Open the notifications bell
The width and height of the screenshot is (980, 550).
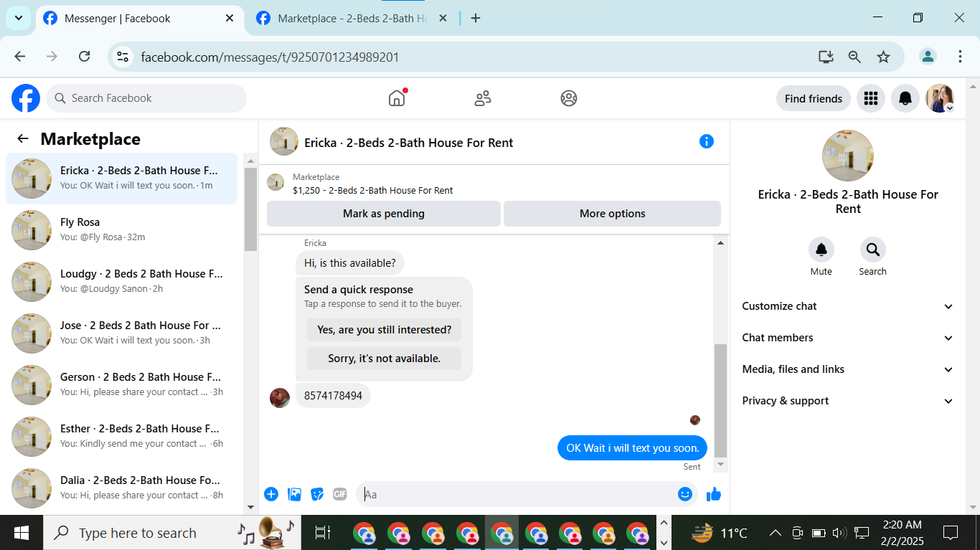pos(905,98)
